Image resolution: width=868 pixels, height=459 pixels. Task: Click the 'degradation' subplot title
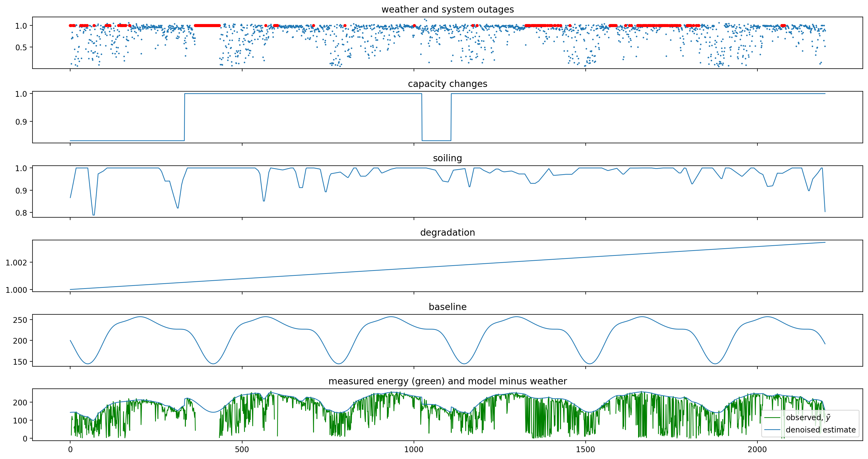447,232
